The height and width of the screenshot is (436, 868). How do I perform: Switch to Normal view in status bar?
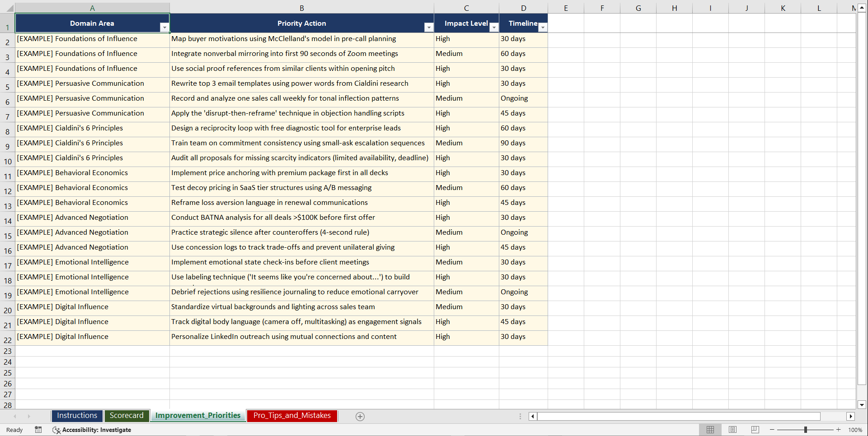710,429
